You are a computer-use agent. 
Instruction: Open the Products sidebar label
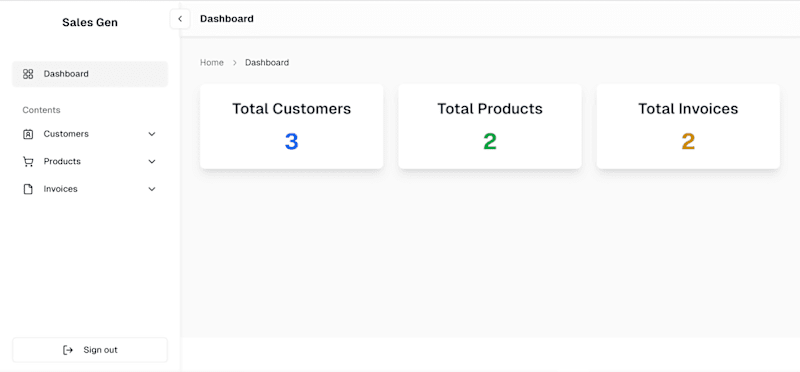62,161
